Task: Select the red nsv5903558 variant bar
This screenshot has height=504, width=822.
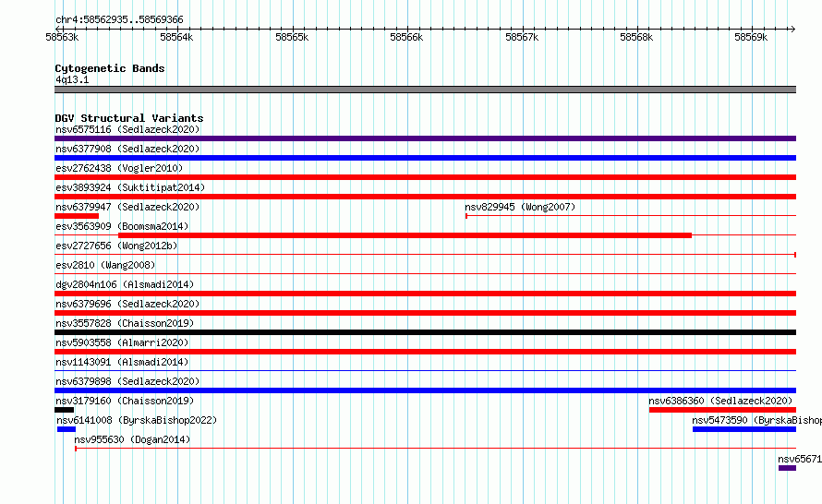Action: tap(425, 352)
